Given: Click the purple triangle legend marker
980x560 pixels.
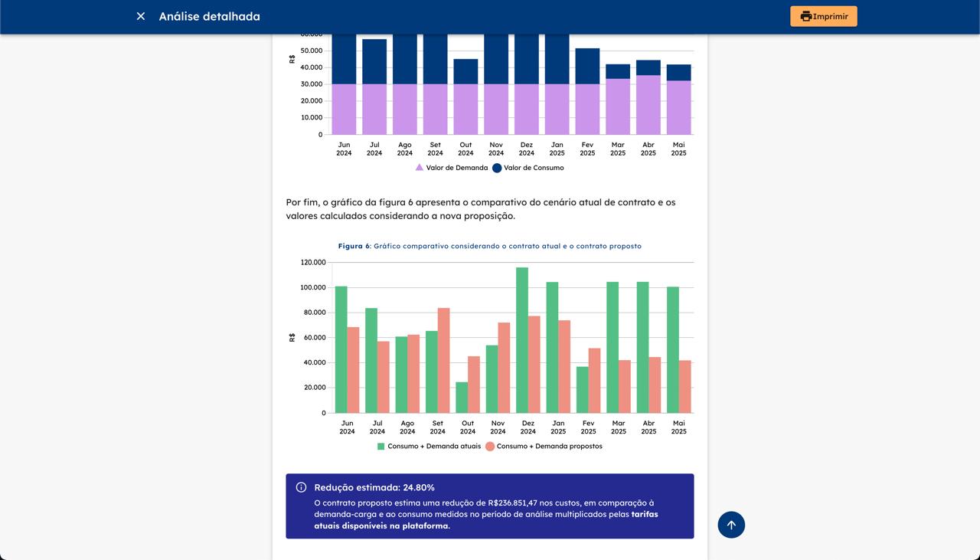Looking at the screenshot, I should coord(420,168).
